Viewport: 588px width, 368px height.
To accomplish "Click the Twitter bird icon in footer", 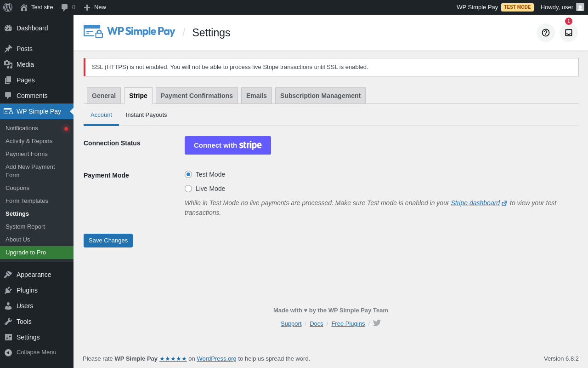I will point(377,323).
